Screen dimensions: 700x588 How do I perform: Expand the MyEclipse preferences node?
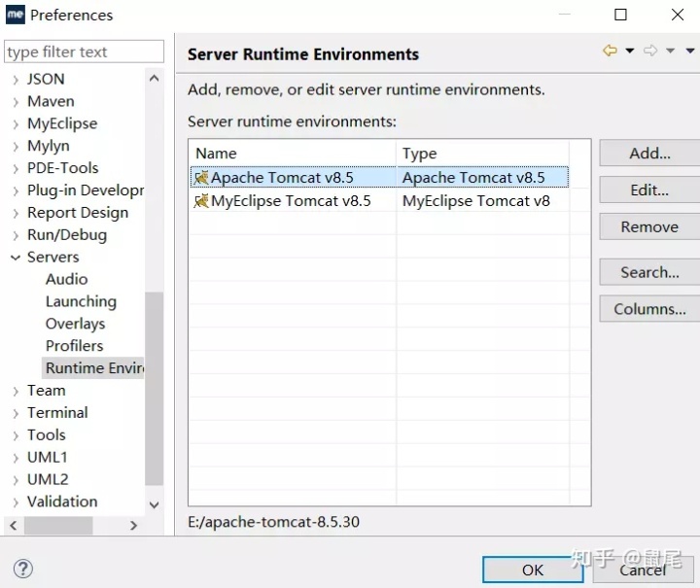click(x=16, y=124)
